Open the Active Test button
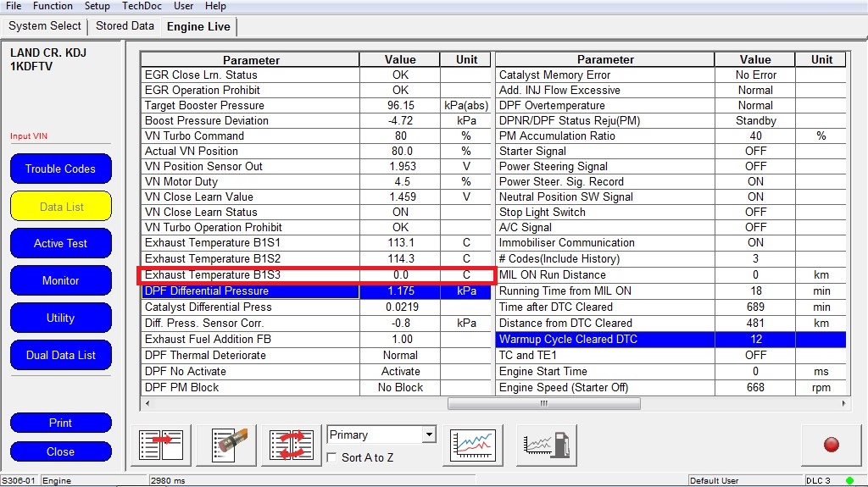 click(60, 243)
